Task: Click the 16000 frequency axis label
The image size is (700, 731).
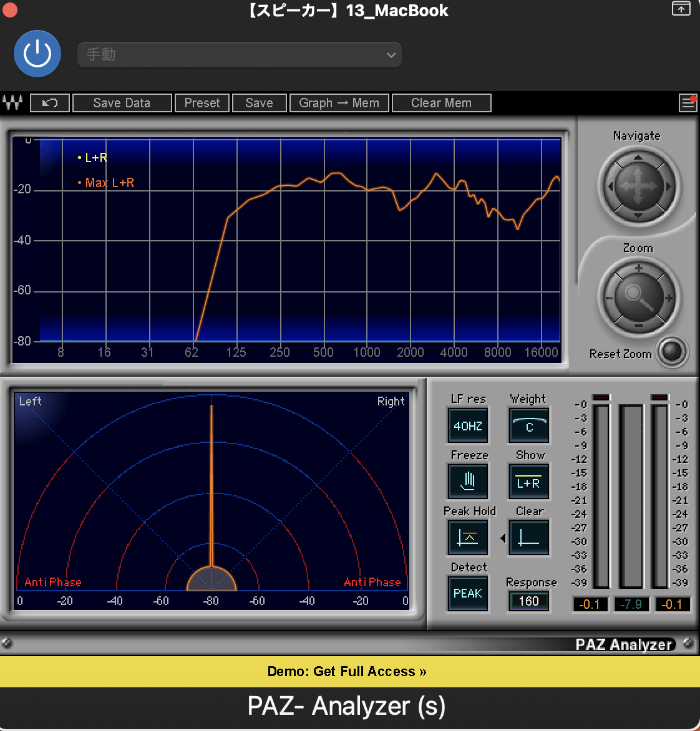Action: (541, 352)
